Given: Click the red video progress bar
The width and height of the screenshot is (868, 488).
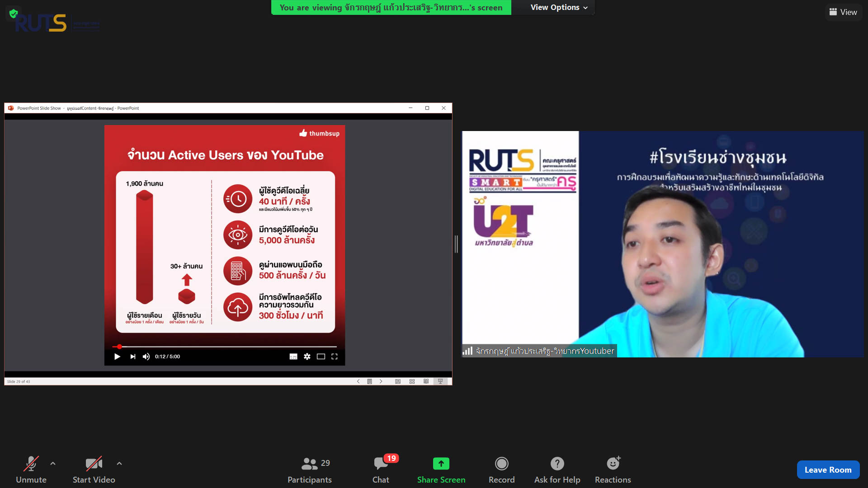Looking at the screenshot, I should [224, 347].
